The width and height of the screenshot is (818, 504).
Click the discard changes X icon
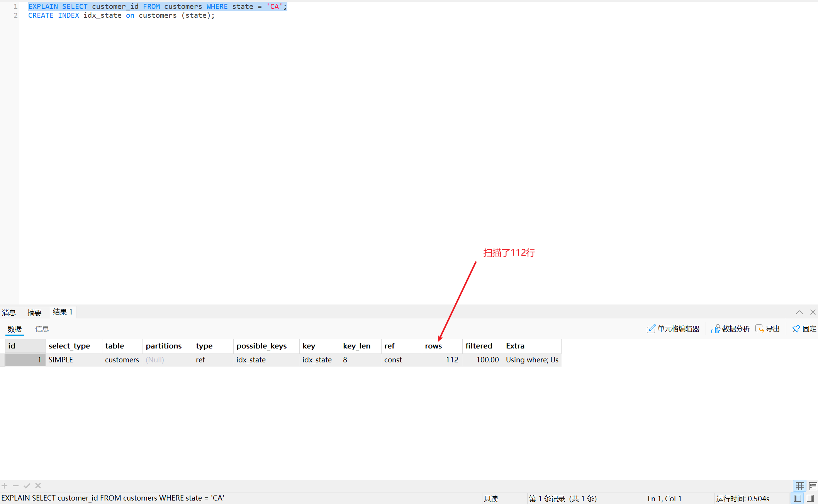[x=38, y=486]
